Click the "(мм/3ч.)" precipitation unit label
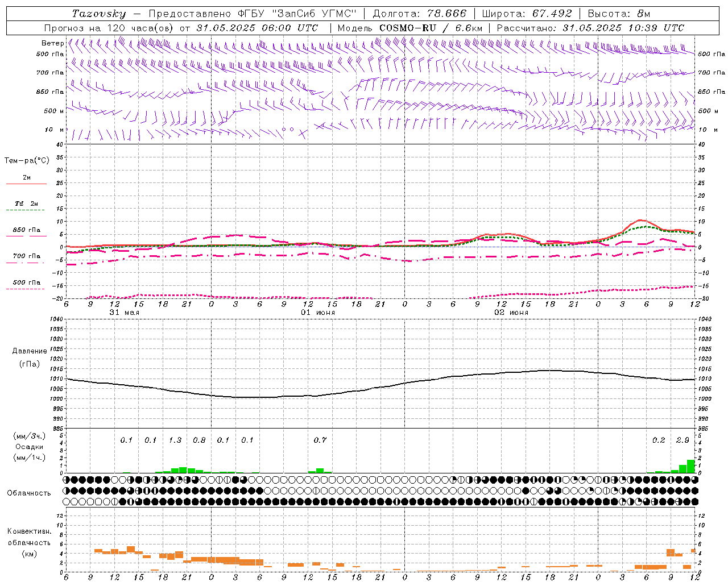Screen dimensions: 728x582 click(x=29, y=436)
